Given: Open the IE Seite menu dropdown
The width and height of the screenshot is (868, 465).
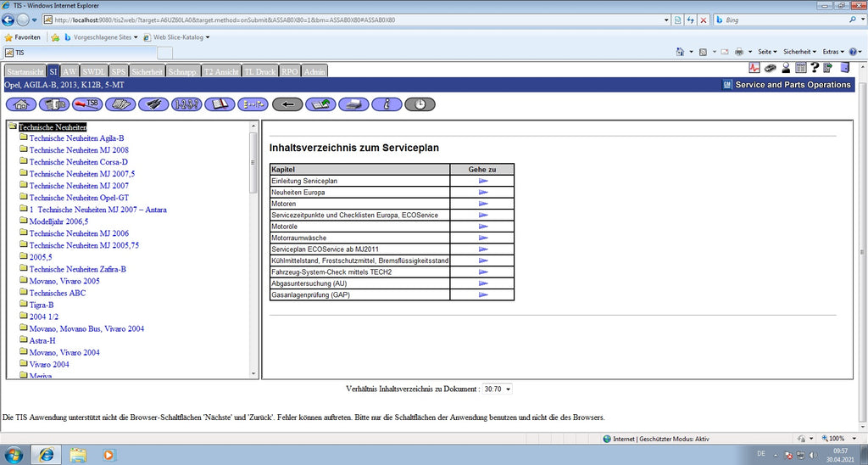Looking at the screenshot, I should [767, 52].
